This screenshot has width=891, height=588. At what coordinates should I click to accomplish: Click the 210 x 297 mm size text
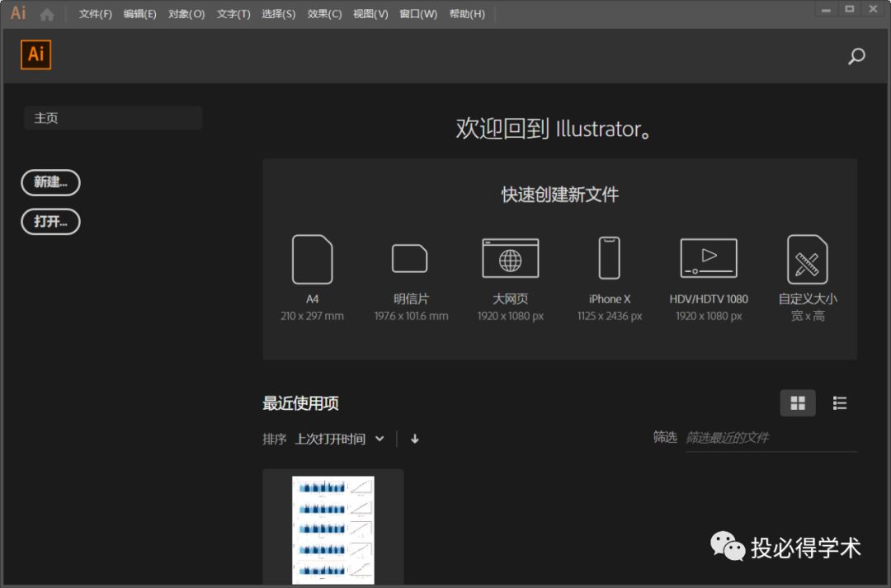312,317
